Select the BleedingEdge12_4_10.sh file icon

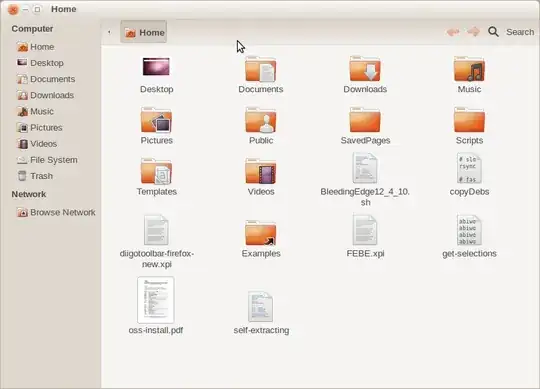(x=365, y=168)
